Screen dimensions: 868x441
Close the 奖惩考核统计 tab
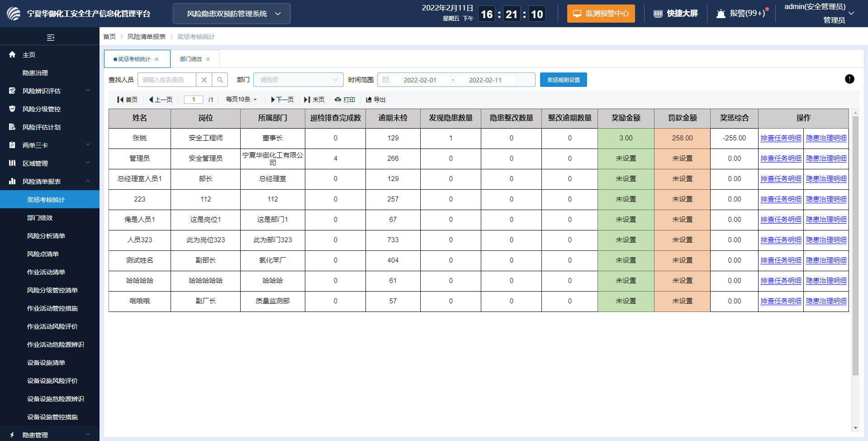tap(157, 59)
